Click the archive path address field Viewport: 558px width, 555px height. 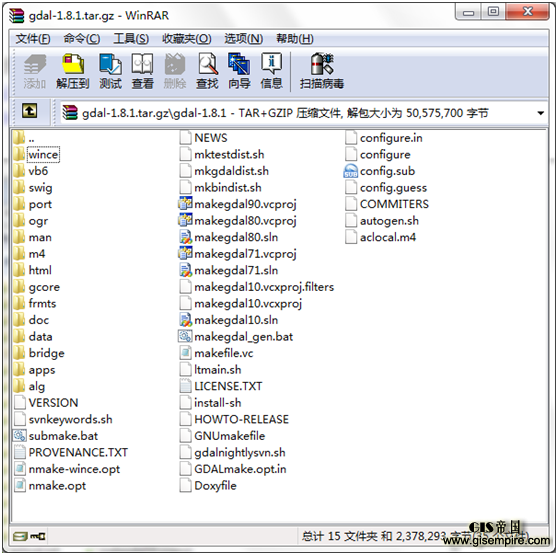(x=303, y=113)
